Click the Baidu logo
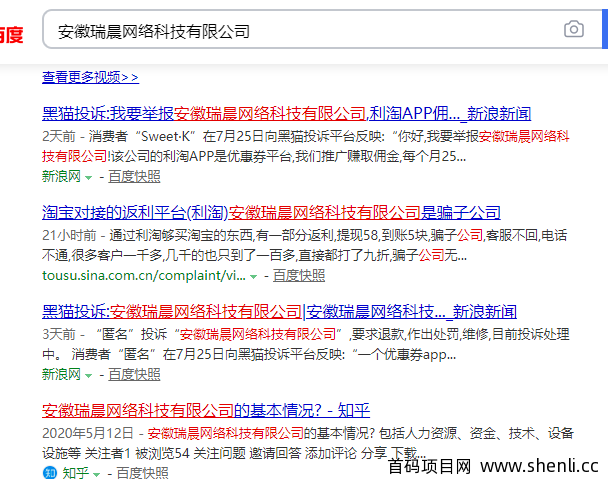Image resolution: width=608 pixels, height=479 pixels. tap(11, 35)
